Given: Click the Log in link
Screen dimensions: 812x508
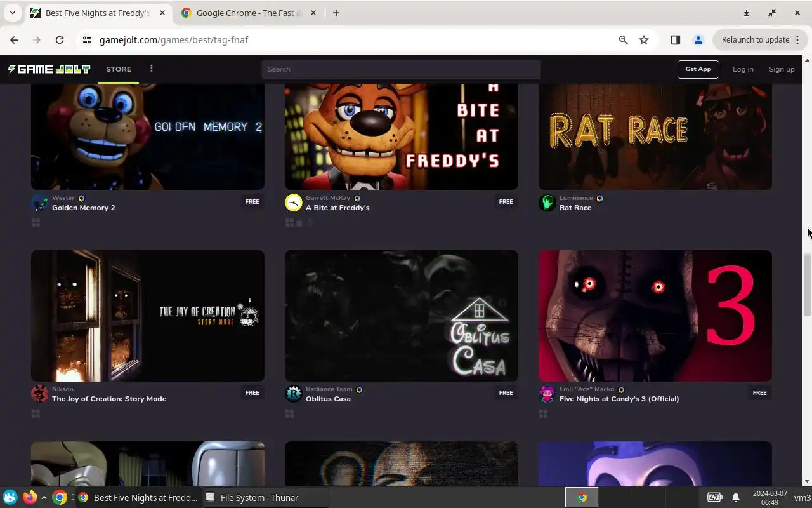Looking at the screenshot, I should (x=743, y=69).
